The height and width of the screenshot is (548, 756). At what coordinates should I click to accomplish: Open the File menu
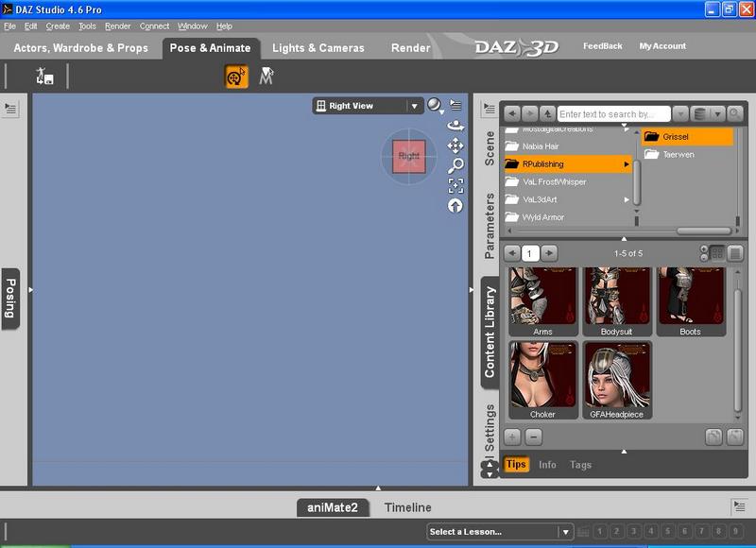pos(9,26)
